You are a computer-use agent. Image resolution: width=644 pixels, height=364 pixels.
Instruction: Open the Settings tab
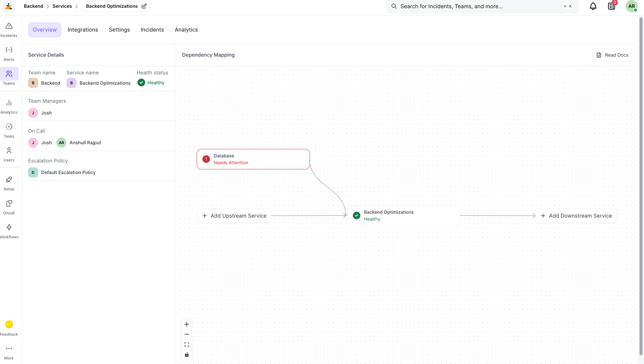(119, 30)
